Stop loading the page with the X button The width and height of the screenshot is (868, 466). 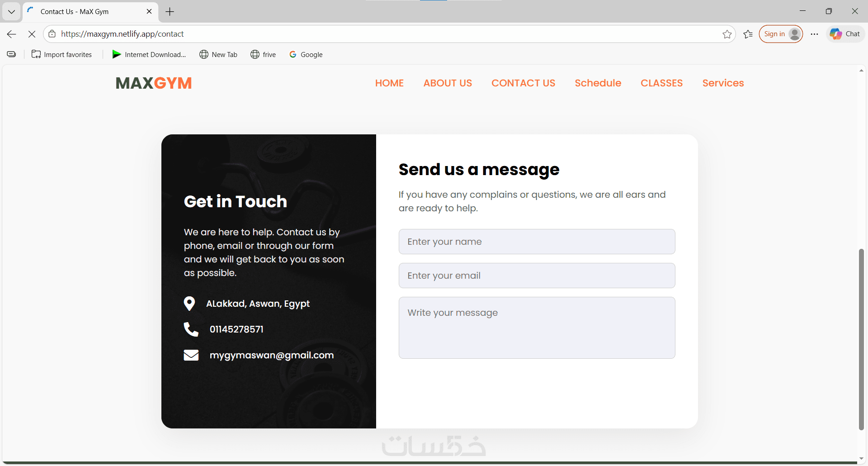pos(32,34)
